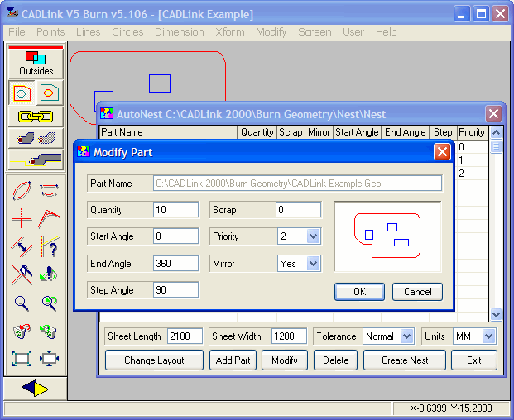Click the inward arrows fit-to-screen icon
This screenshot has width=514, height=420.
(49, 359)
